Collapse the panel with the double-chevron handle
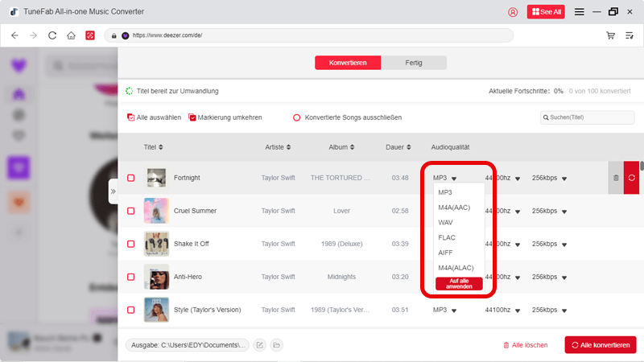Viewport: 644px width, 362px height. click(113, 191)
